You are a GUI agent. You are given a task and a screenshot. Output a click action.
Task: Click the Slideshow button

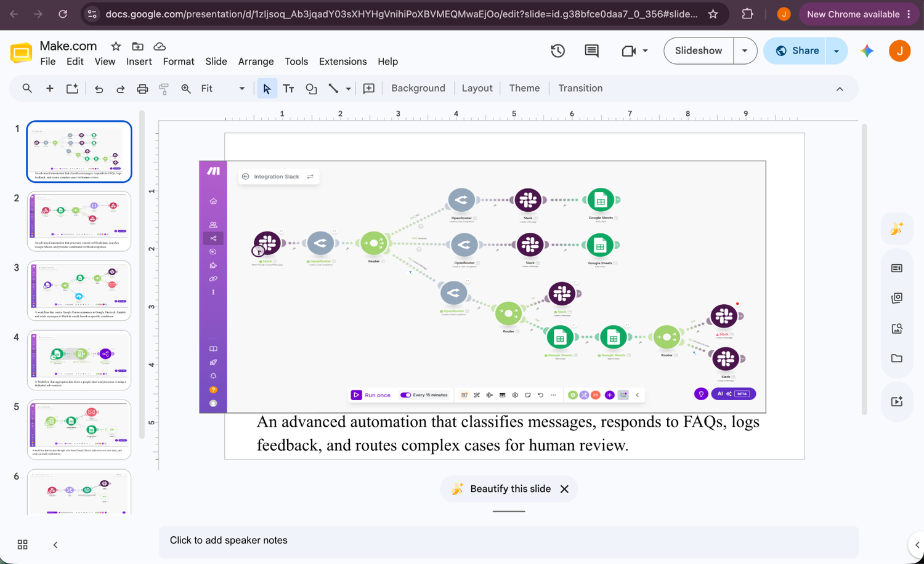coord(699,50)
